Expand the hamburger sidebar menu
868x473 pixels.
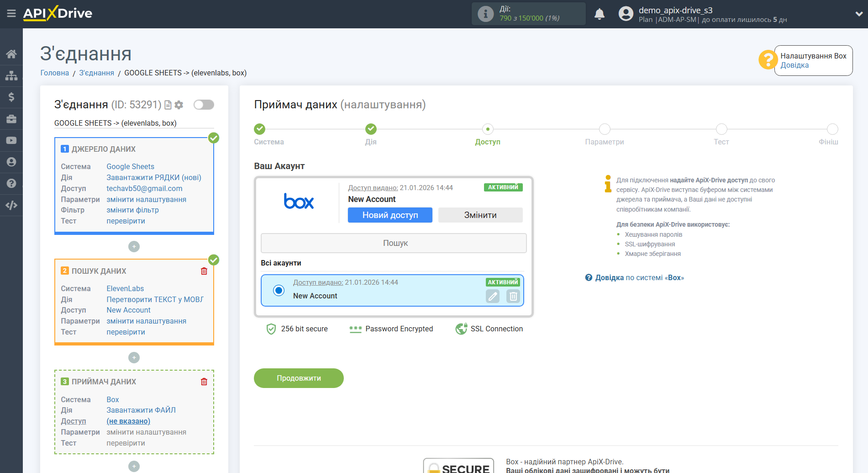[11, 14]
